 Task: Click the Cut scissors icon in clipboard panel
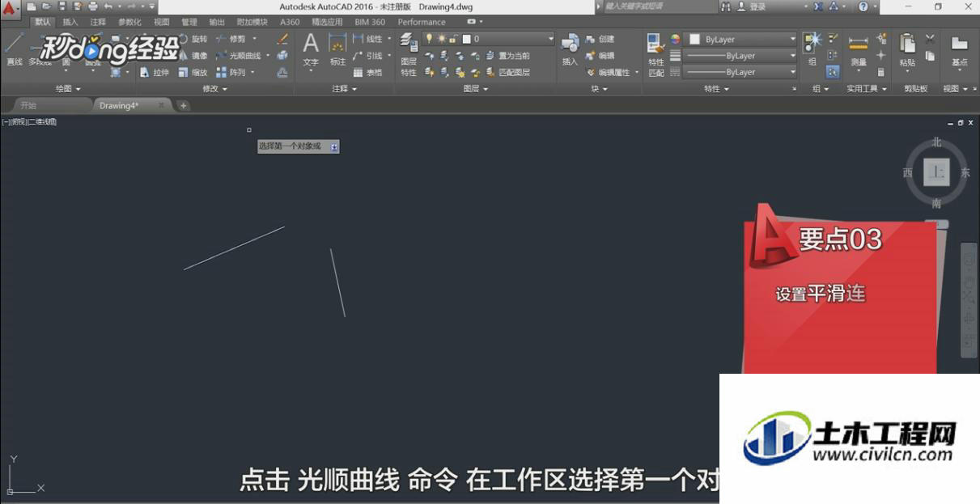[930, 39]
